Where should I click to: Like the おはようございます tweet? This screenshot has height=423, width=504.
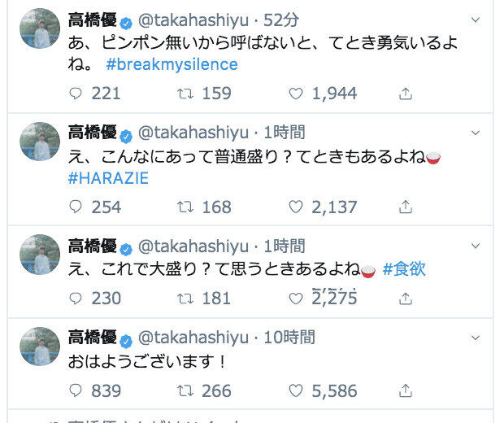click(x=297, y=391)
